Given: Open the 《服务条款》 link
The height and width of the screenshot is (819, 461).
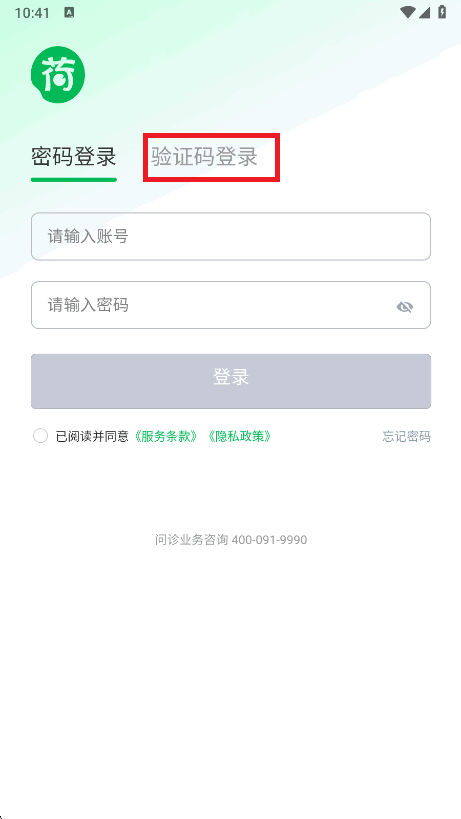Looking at the screenshot, I should [166, 436].
